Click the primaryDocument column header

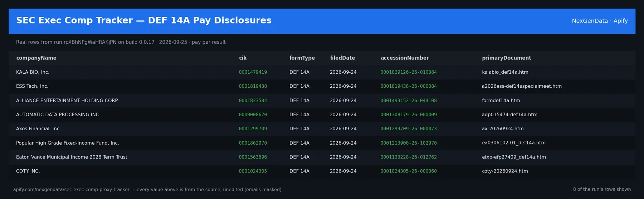(x=506, y=58)
